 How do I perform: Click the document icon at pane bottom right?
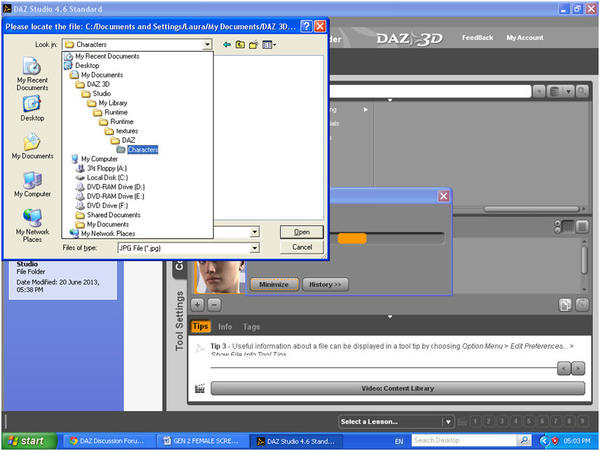tap(565, 305)
